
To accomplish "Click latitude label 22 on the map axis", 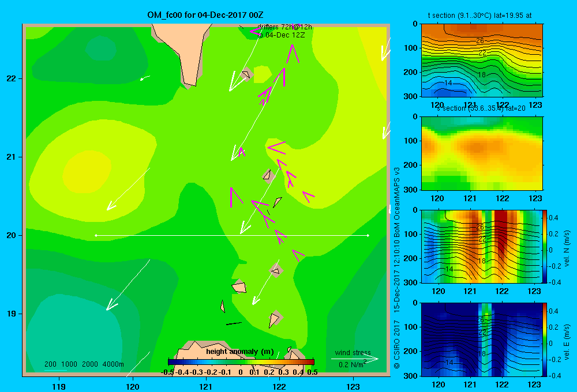I will 12,79.
